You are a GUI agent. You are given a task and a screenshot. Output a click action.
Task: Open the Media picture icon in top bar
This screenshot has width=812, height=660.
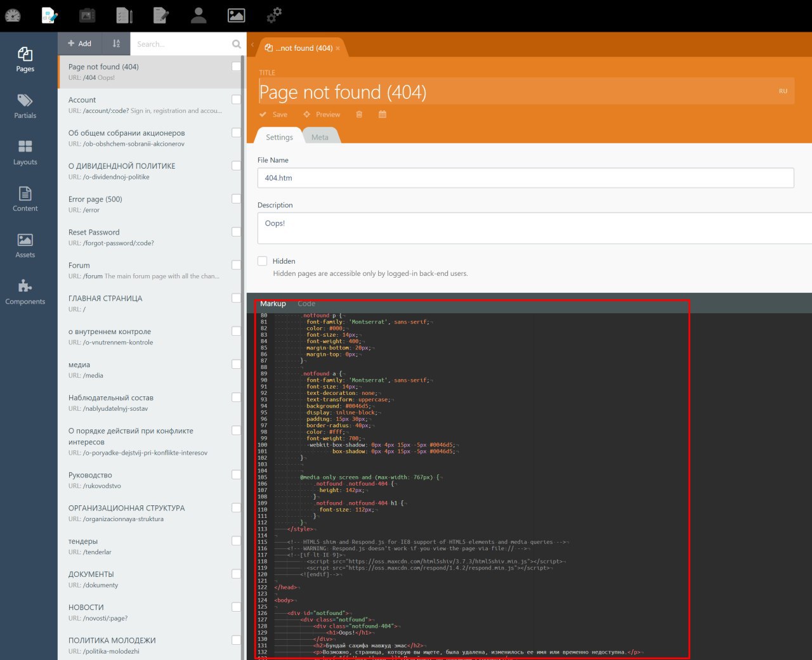pyautogui.click(x=236, y=15)
